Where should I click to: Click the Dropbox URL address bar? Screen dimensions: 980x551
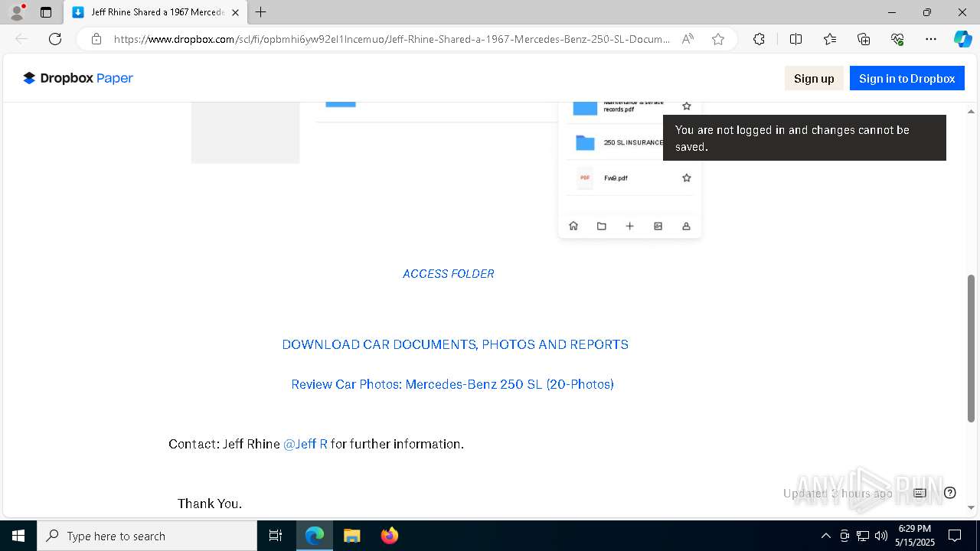click(x=391, y=39)
